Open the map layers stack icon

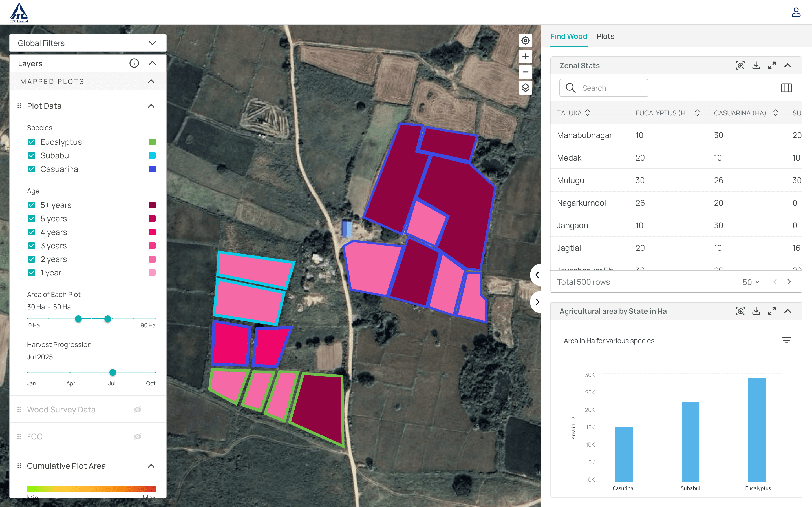tap(525, 88)
